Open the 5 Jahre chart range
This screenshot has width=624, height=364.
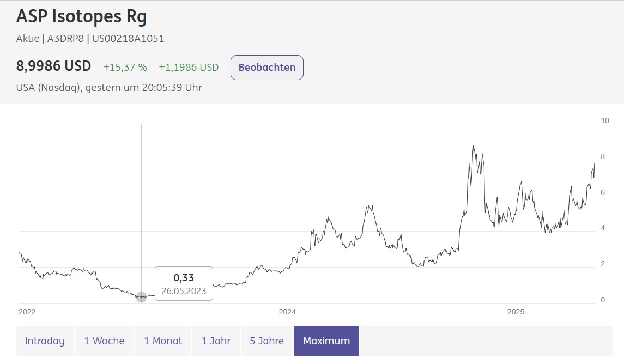(x=267, y=341)
